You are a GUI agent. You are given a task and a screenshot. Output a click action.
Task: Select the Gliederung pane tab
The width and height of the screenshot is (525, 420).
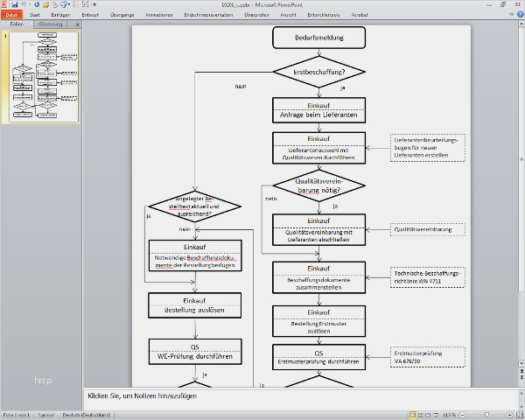tap(50, 24)
